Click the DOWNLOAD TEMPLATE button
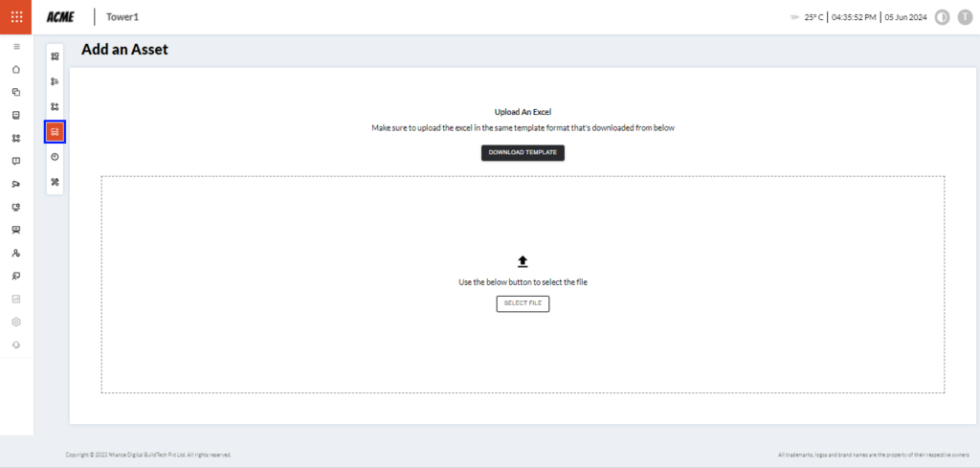Image resolution: width=980 pixels, height=468 pixels. point(523,152)
